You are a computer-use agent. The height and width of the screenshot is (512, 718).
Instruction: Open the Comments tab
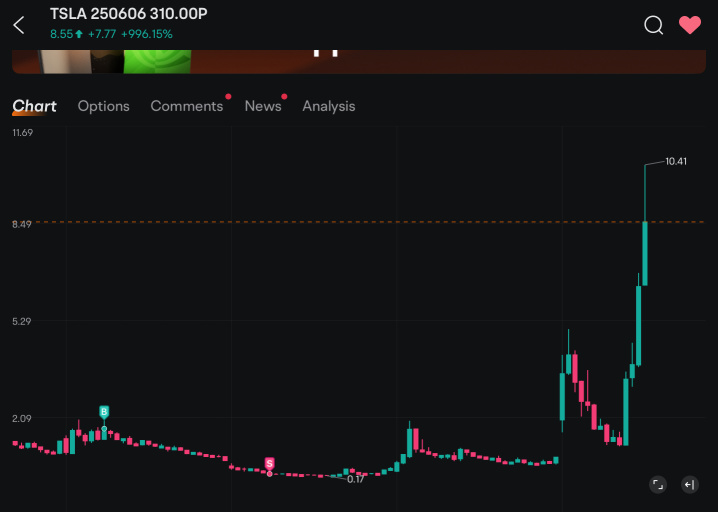tap(187, 106)
